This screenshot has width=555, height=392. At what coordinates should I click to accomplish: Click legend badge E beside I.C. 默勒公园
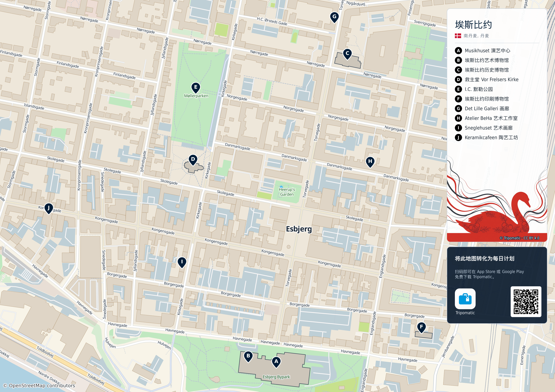click(x=458, y=89)
